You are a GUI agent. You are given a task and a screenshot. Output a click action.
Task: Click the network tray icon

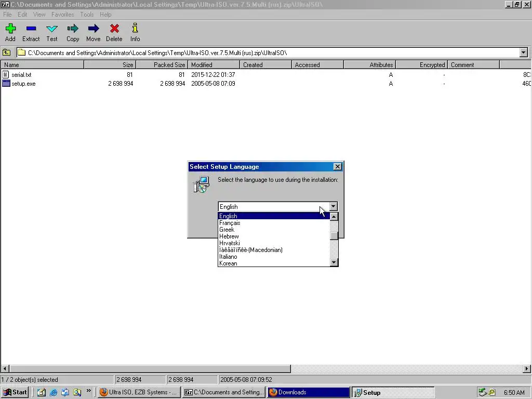click(x=483, y=392)
